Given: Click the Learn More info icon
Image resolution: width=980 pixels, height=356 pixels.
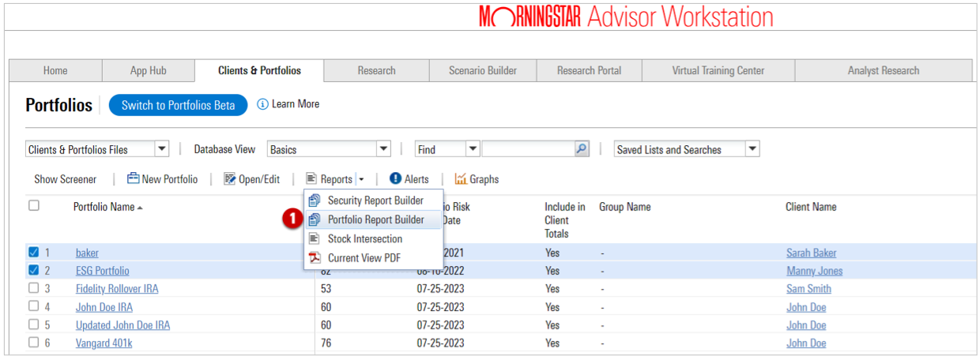Looking at the screenshot, I should pyautogui.click(x=263, y=104).
